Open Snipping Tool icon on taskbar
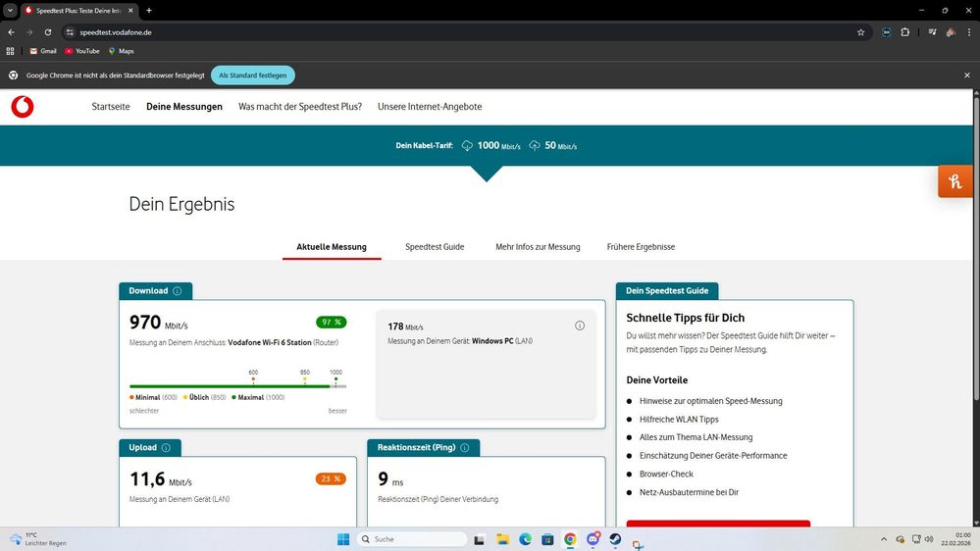The width and height of the screenshot is (980, 551). [x=638, y=545]
